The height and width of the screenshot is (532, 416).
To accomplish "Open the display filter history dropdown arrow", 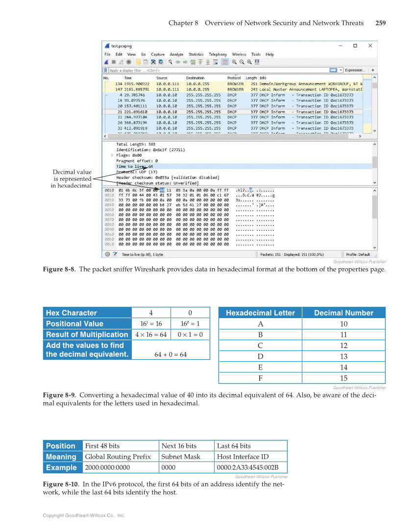I will 341,70.
